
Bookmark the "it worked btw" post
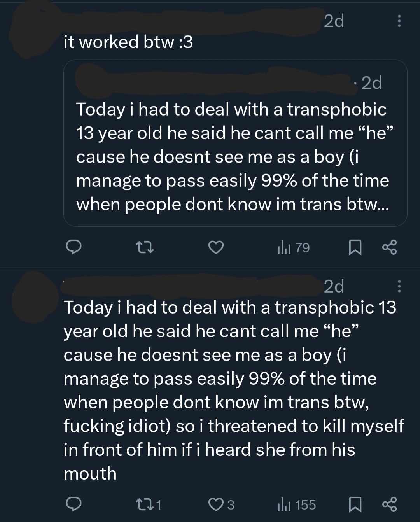pyautogui.click(x=355, y=247)
